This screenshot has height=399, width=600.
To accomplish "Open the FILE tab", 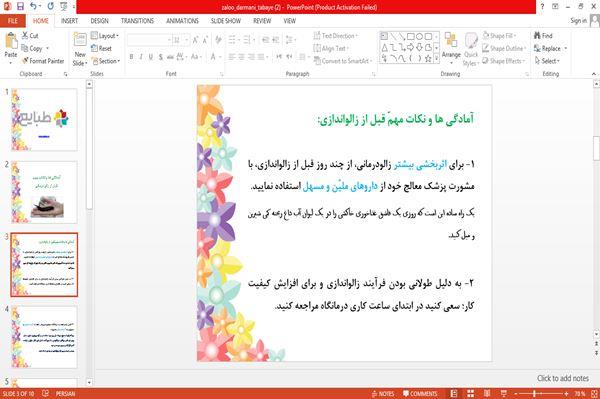I will pos(13,21).
